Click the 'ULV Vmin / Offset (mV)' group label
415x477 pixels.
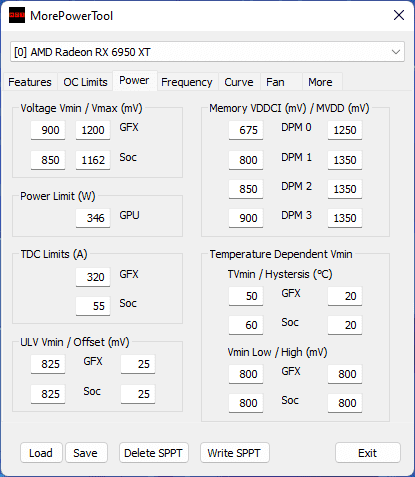(75, 342)
